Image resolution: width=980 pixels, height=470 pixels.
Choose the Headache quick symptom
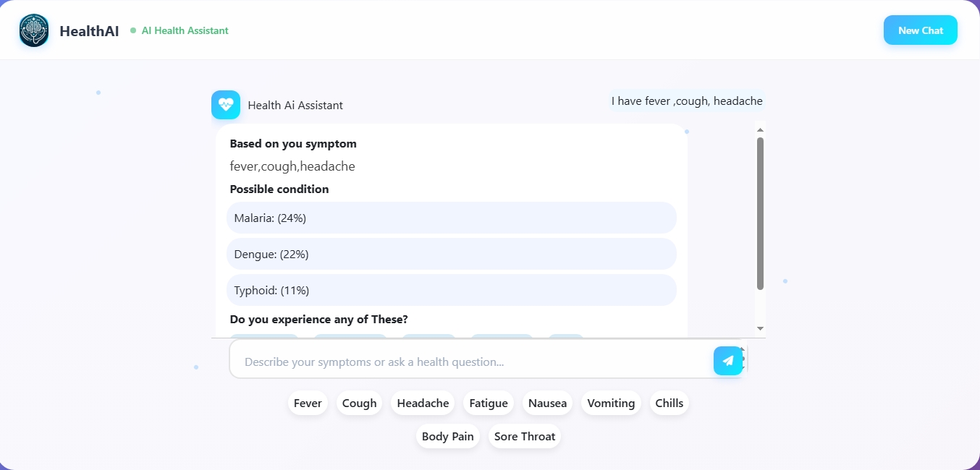pyautogui.click(x=423, y=403)
